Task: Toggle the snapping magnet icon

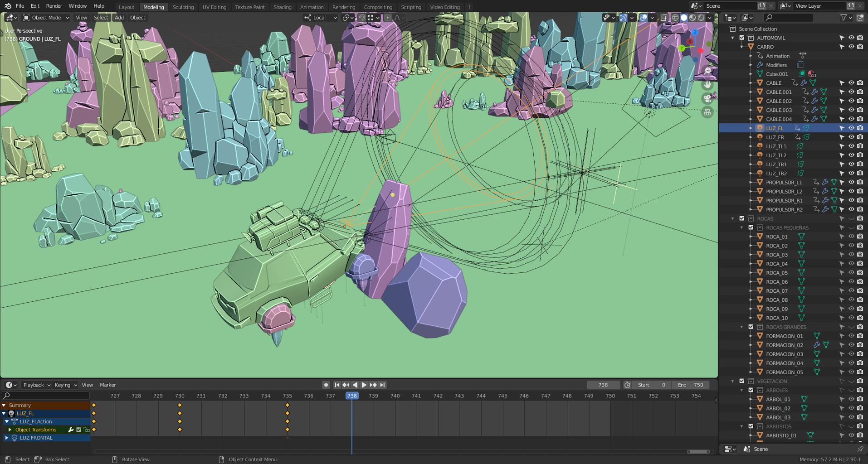Action: click(x=362, y=18)
